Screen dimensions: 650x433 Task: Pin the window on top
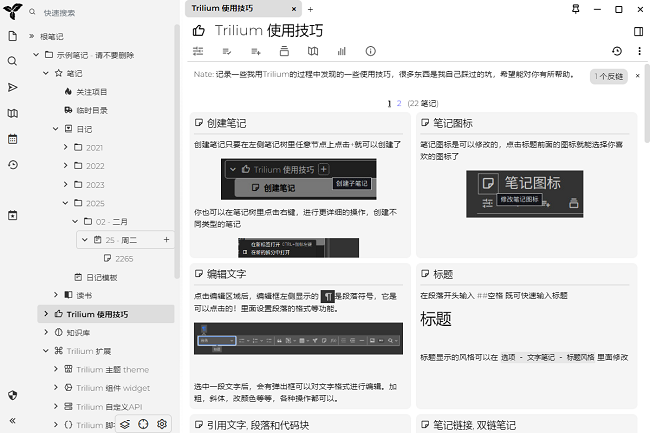point(575,8)
